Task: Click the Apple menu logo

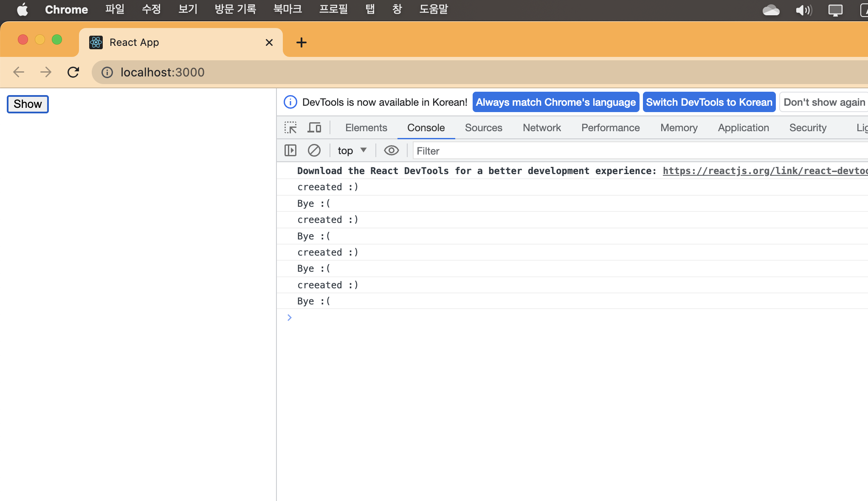Action: tap(22, 9)
